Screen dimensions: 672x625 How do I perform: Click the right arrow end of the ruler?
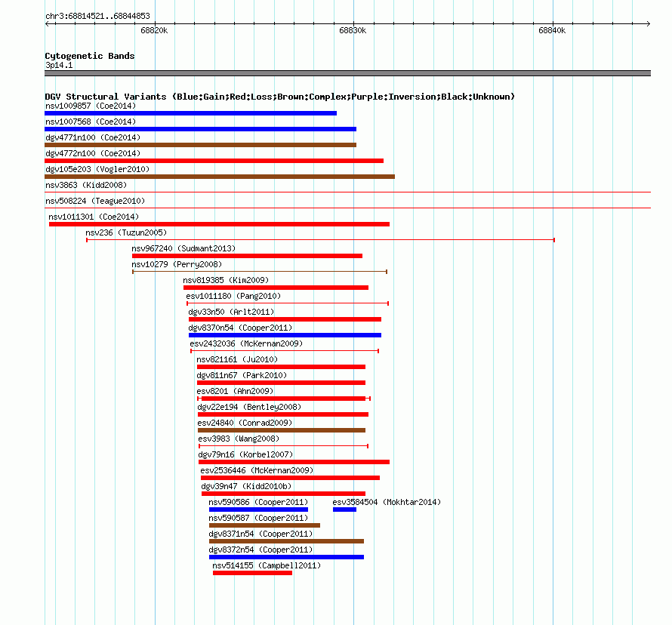(649, 23)
